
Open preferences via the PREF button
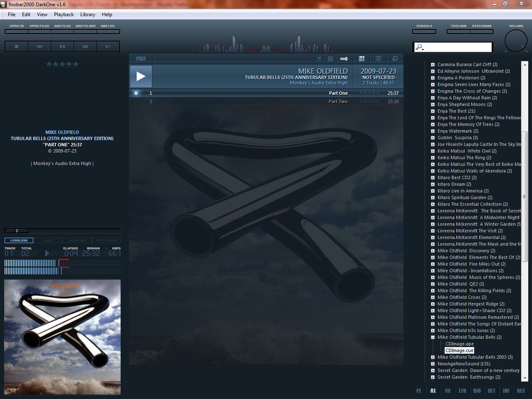(141, 59)
